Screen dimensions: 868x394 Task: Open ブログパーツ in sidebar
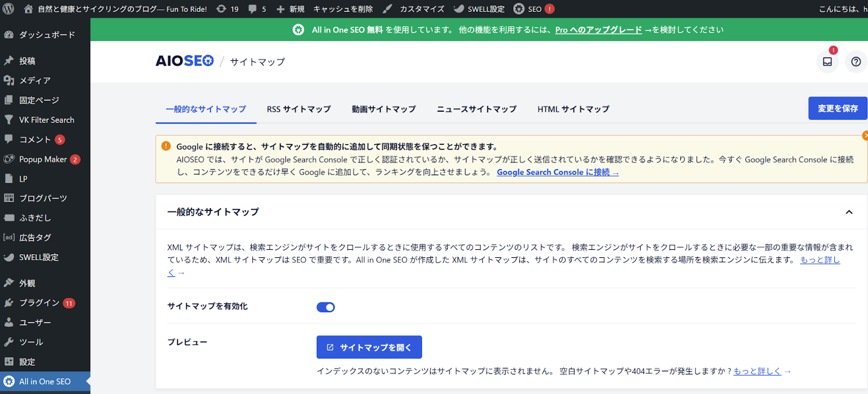[45, 198]
